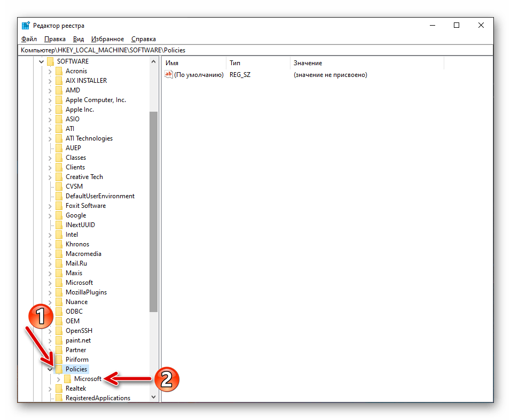Maximize the Registry Editor window
511x420 pixels.
pyautogui.click(x=457, y=26)
